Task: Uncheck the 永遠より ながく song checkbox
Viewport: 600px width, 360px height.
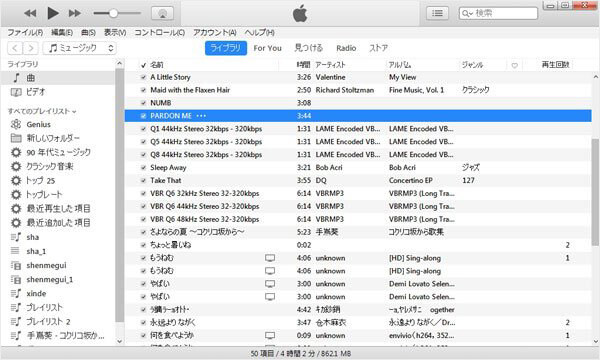Action: (x=143, y=323)
